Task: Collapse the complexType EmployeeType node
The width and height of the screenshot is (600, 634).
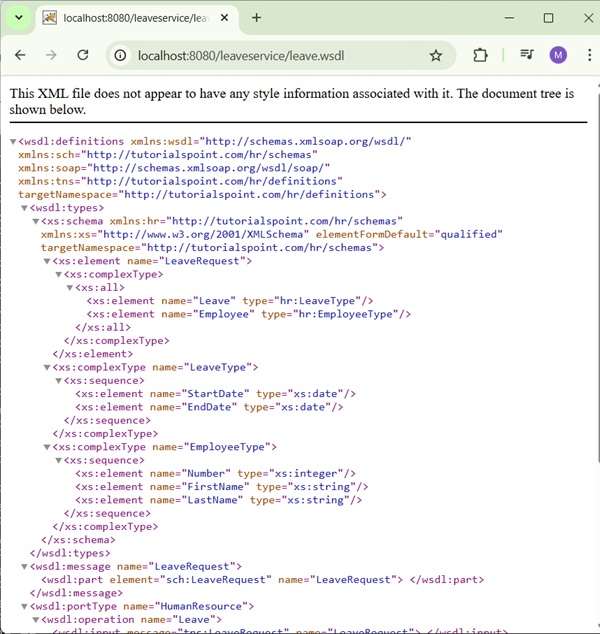Action: click(x=47, y=447)
